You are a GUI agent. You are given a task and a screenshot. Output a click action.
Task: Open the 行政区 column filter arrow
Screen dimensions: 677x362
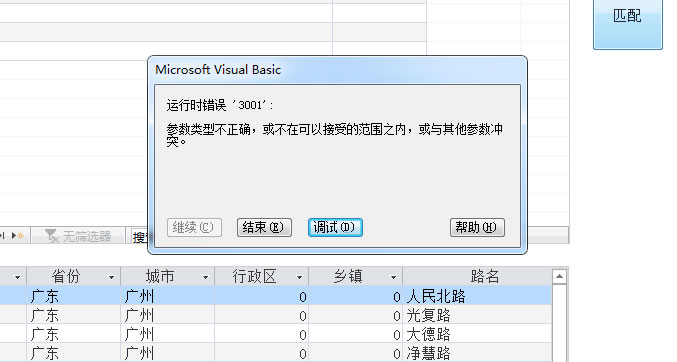point(299,277)
